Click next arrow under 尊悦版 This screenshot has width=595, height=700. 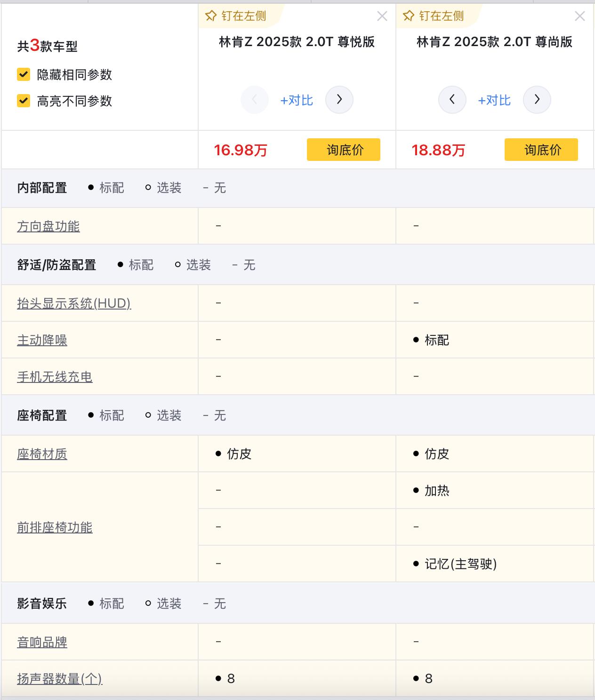coord(339,100)
